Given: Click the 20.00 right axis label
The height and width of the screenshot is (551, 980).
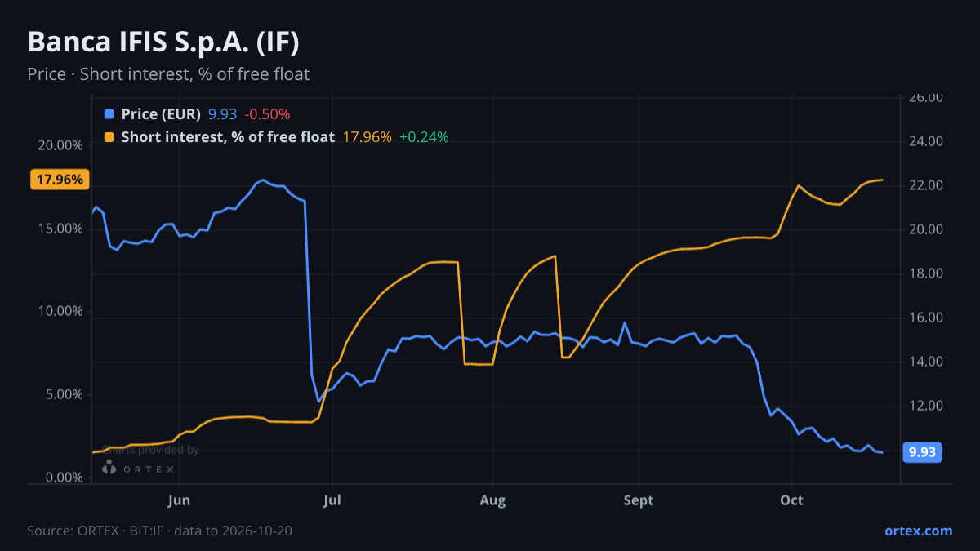Looking at the screenshot, I should (926, 229).
